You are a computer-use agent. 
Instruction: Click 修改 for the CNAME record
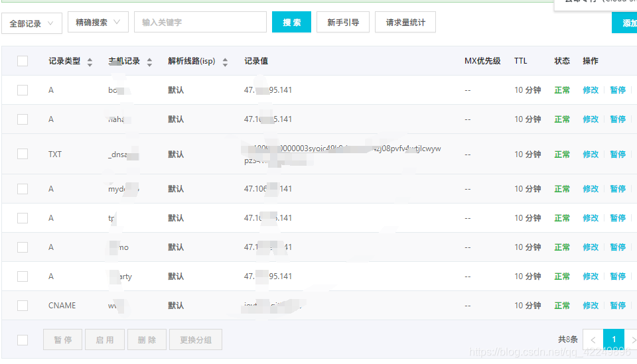(591, 305)
